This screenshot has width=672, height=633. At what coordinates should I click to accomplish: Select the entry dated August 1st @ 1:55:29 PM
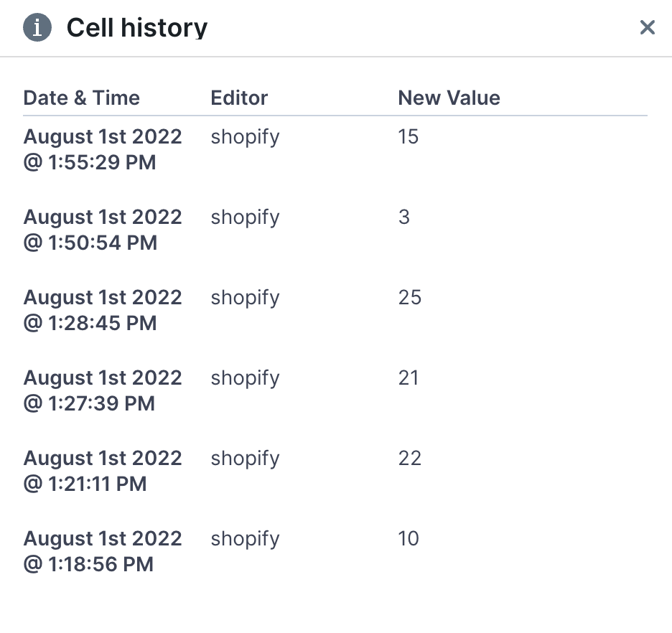[x=103, y=149]
